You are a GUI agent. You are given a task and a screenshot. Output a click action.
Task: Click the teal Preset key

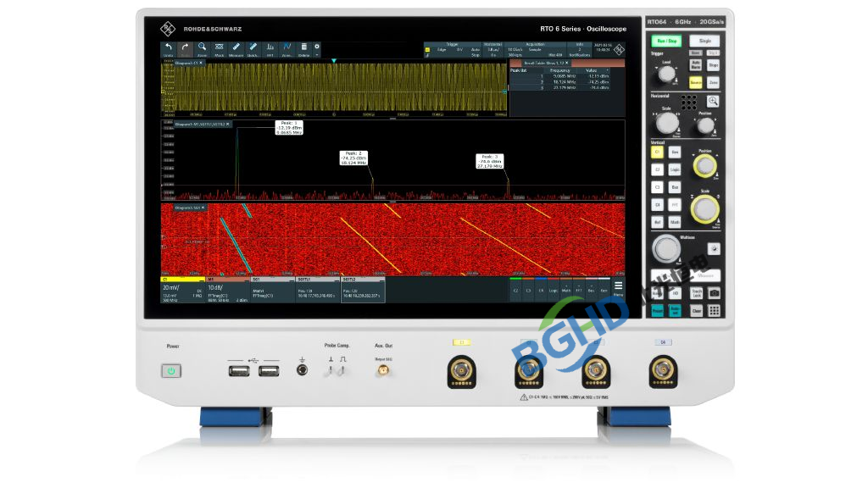[657, 311]
